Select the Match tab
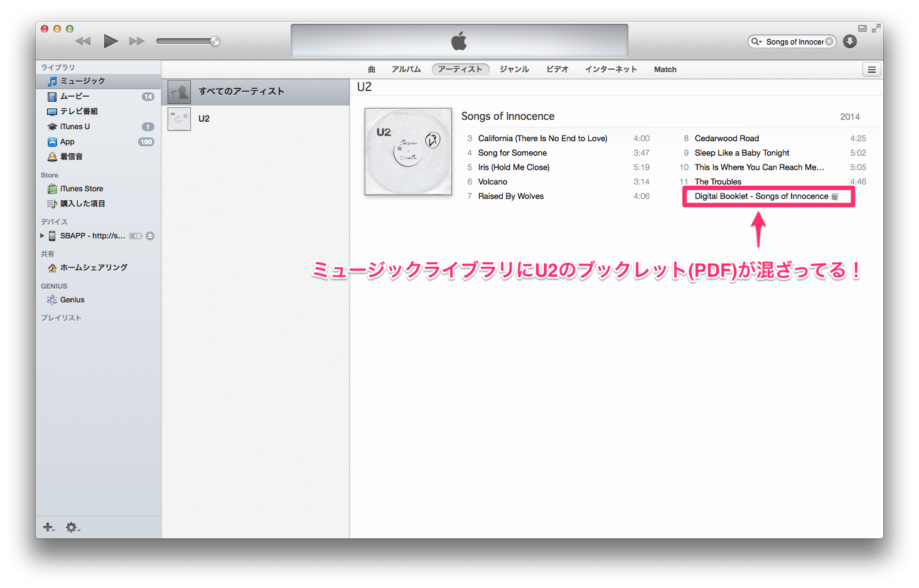 [665, 70]
